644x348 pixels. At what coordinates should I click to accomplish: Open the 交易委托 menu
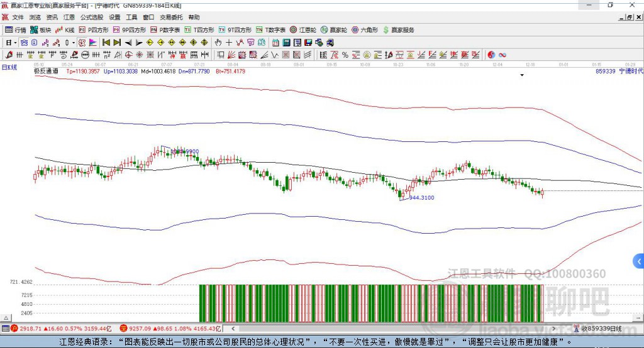click(171, 17)
